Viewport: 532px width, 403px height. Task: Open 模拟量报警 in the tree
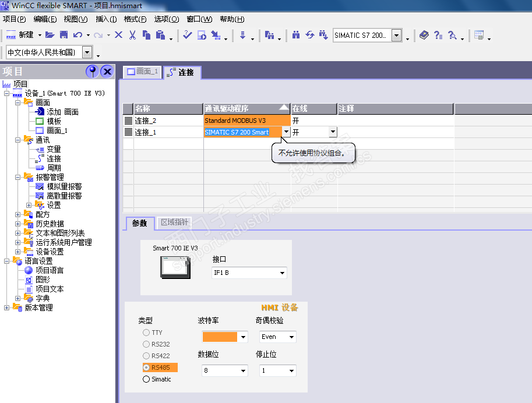pos(64,186)
